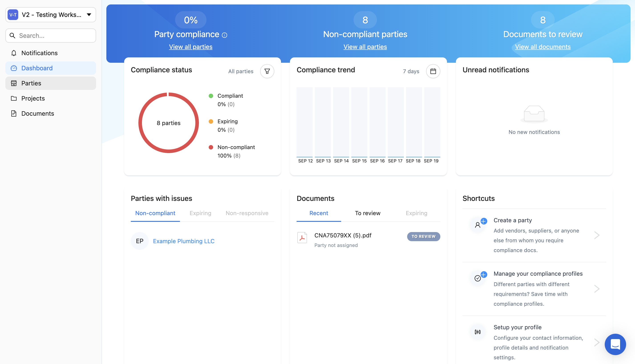The width and height of the screenshot is (635, 364).
Task: Click the TO REVIEW status badge
Action: tap(423, 236)
